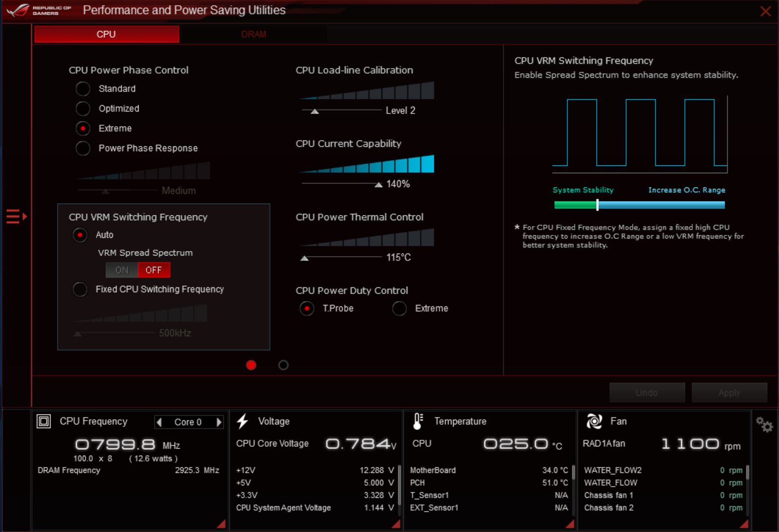Select T.Probe power duty control
The height and width of the screenshot is (532, 779).
point(307,308)
